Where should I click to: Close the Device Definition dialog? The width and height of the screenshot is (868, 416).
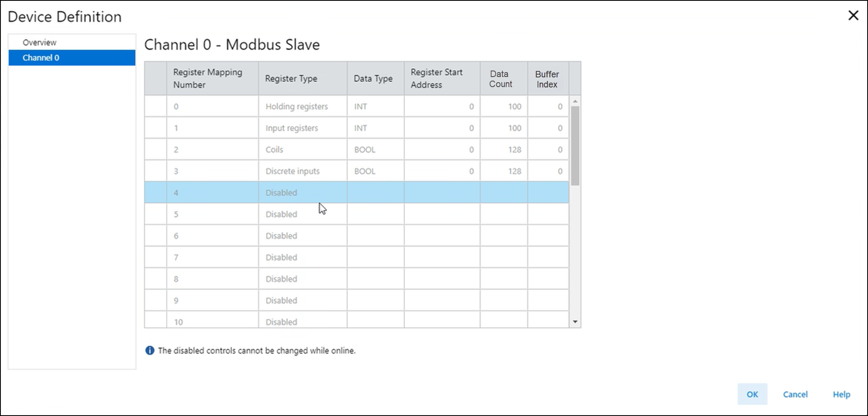point(853,16)
